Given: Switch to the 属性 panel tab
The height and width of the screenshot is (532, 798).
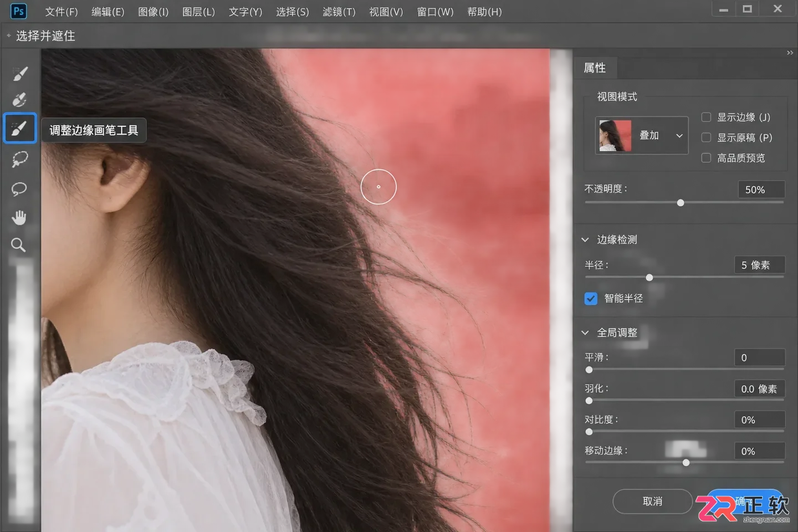Looking at the screenshot, I should 595,68.
